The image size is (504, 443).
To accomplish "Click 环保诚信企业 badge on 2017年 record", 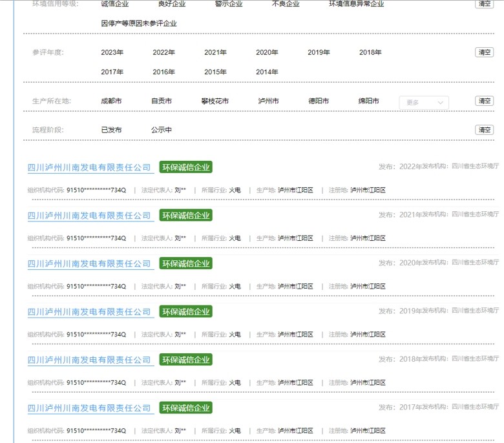I will pos(186,408).
